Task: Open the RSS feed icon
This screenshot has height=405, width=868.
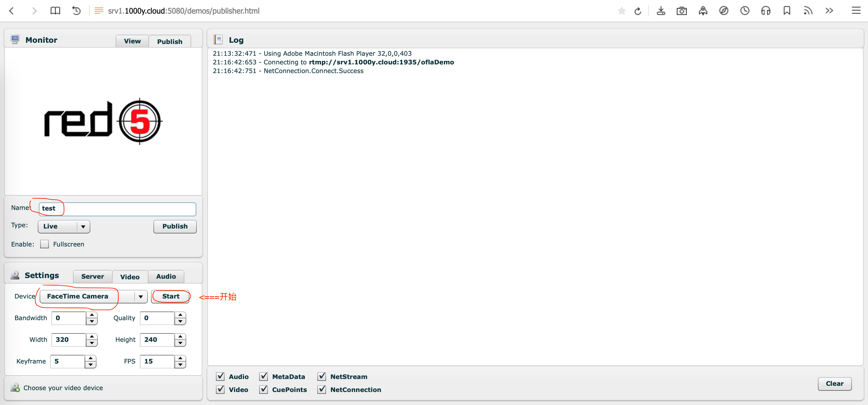Action: (808, 11)
